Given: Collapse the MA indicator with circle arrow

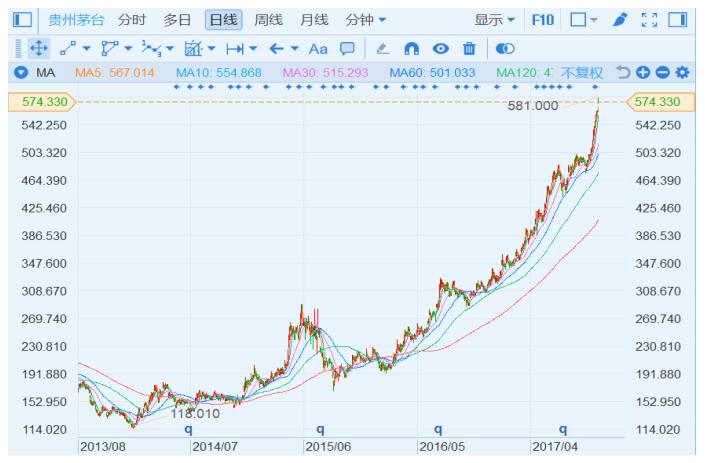Looking at the screenshot, I should pos(21,72).
